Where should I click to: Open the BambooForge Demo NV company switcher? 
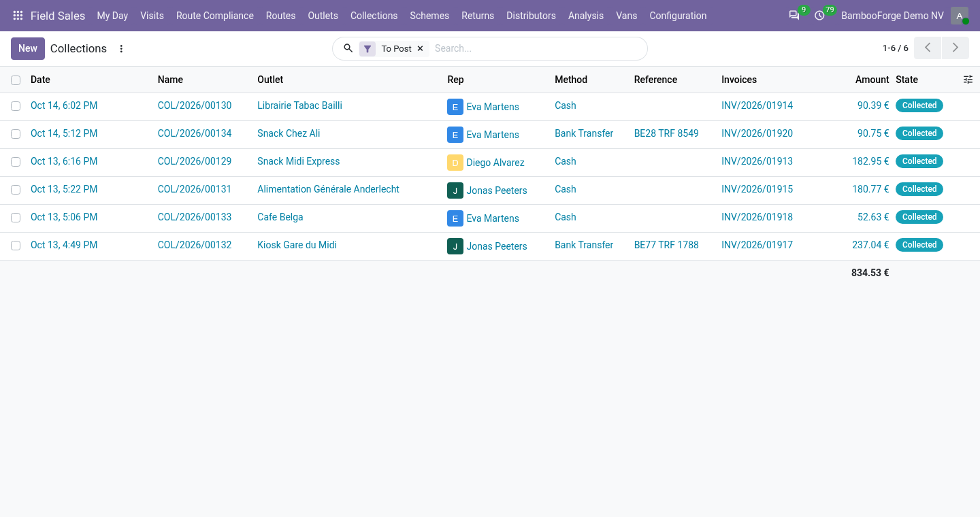click(x=892, y=16)
